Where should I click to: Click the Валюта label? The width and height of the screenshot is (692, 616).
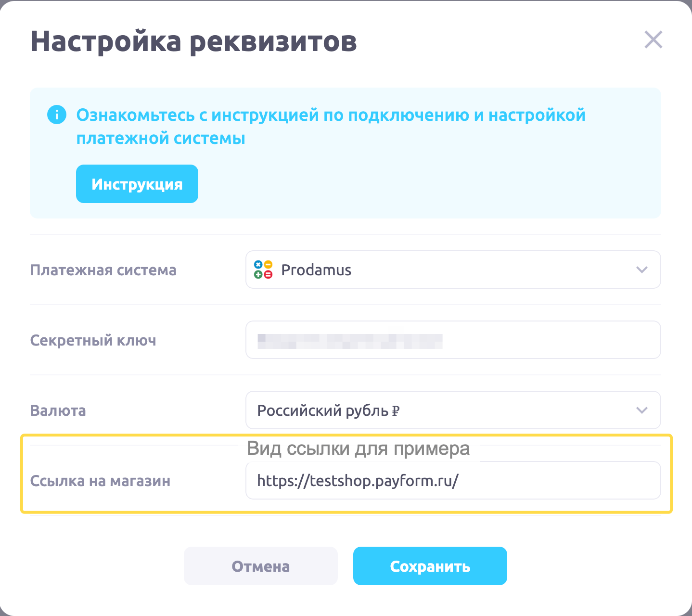(x=58, y=411)
